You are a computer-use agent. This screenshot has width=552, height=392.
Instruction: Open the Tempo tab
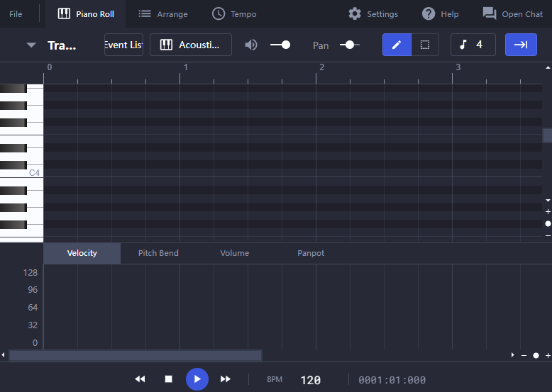(x=234, y=14)
